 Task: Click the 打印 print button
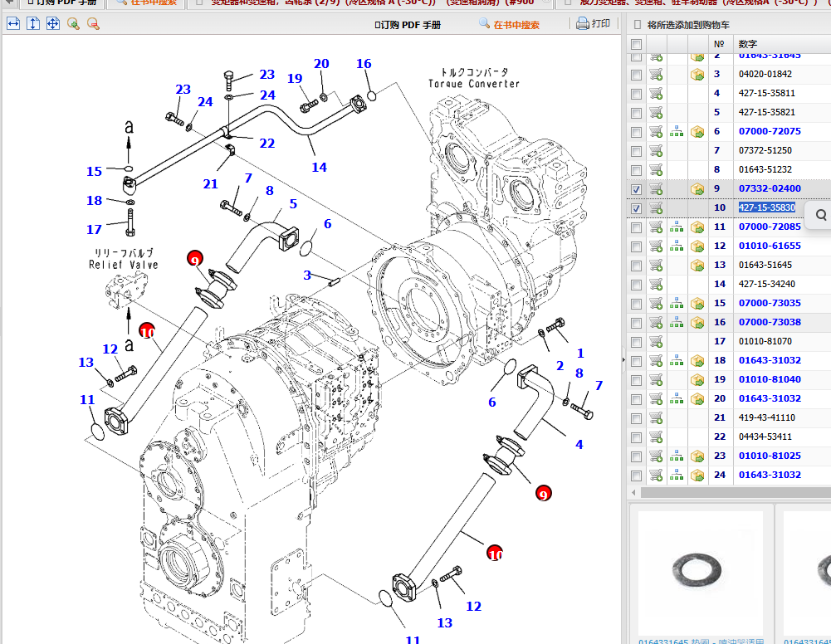(594, 24)
